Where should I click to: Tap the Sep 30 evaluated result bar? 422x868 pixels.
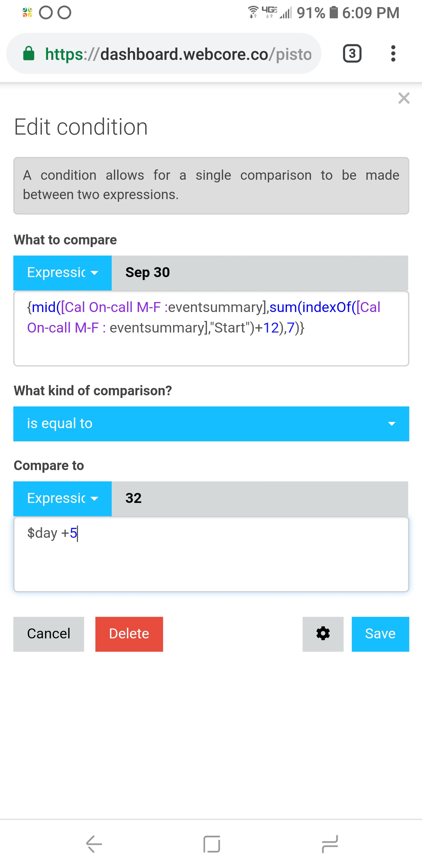260,273
